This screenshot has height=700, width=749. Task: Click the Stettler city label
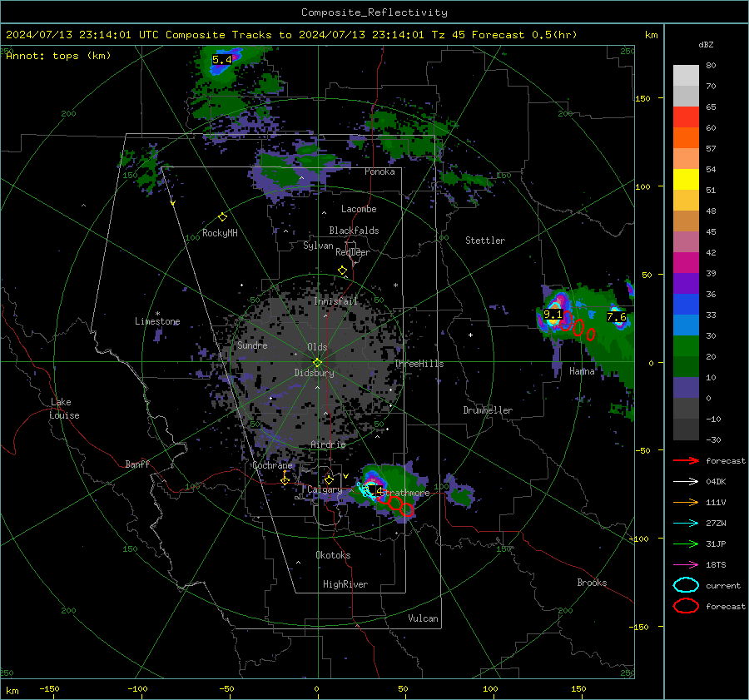485,241
